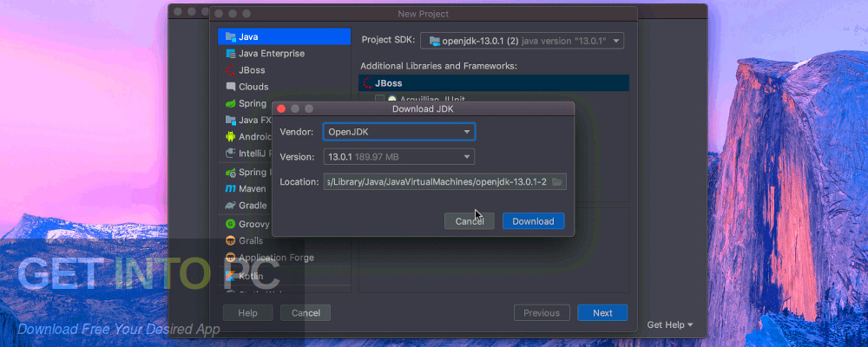The image size is (868, 347).
Task: Click the Android robot icon
Action: [230, 137]
